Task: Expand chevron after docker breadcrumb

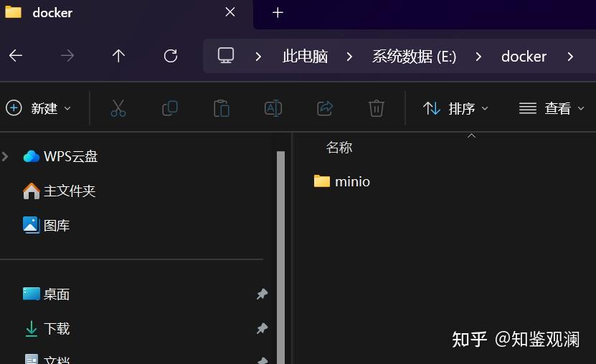Action: click(570, 57)
